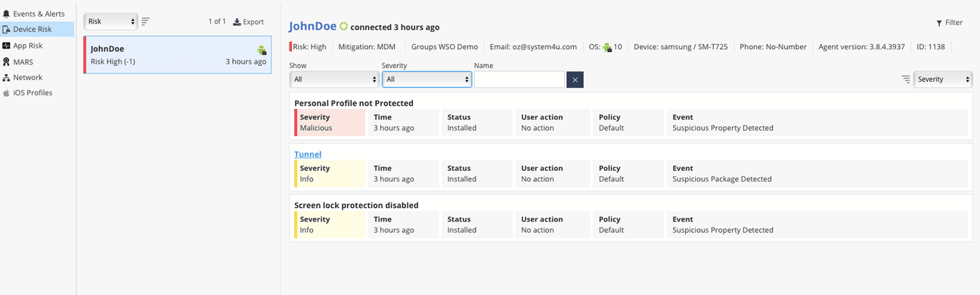Image resolution: width=980 pixels, height=295 pixels.
Task: Click the Network sidebar icon
Action: (7, 77)
